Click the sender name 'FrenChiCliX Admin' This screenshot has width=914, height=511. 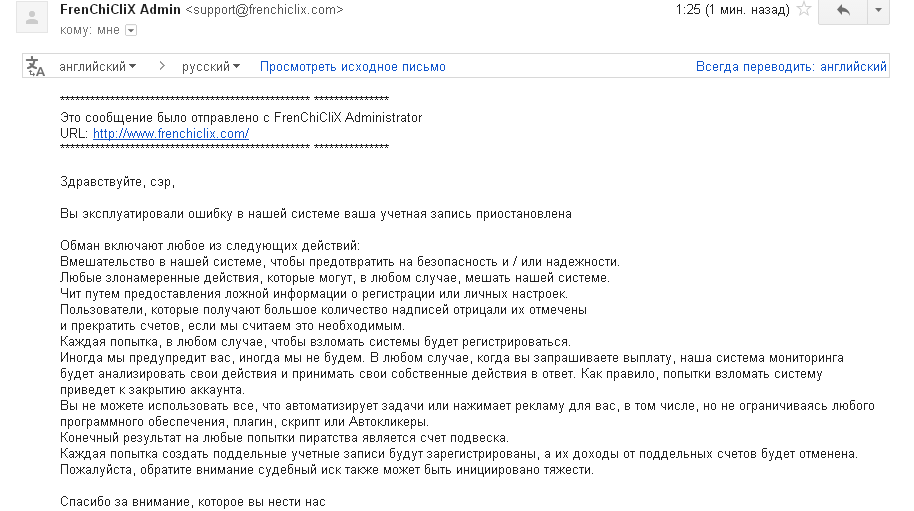click(x=121, y=10)
